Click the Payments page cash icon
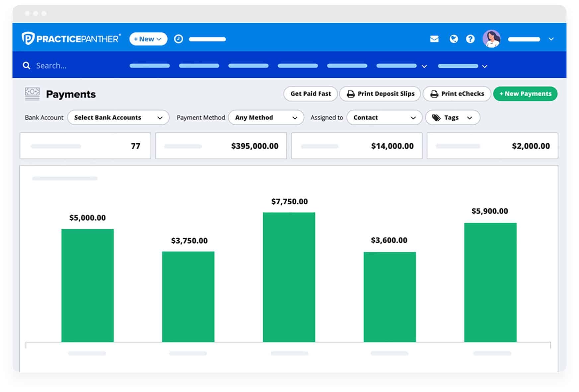This screenshot has height=392, width=579. point(32,94)
